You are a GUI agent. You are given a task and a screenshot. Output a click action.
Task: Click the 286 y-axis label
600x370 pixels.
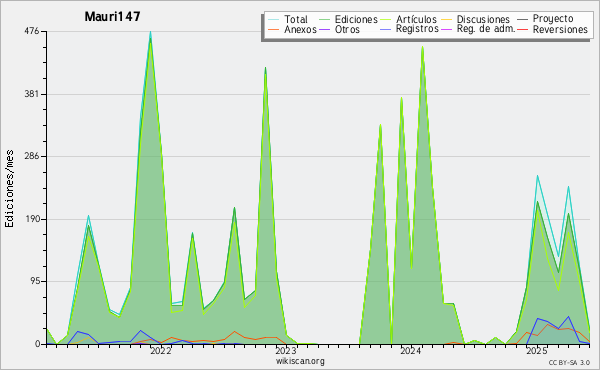point(32,156)
